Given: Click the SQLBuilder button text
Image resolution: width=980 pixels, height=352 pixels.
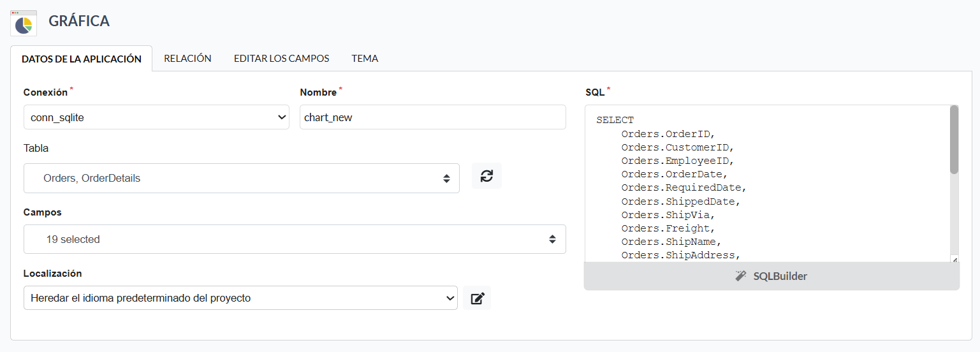Looking at the screenshot, I should tap(780, 276).
